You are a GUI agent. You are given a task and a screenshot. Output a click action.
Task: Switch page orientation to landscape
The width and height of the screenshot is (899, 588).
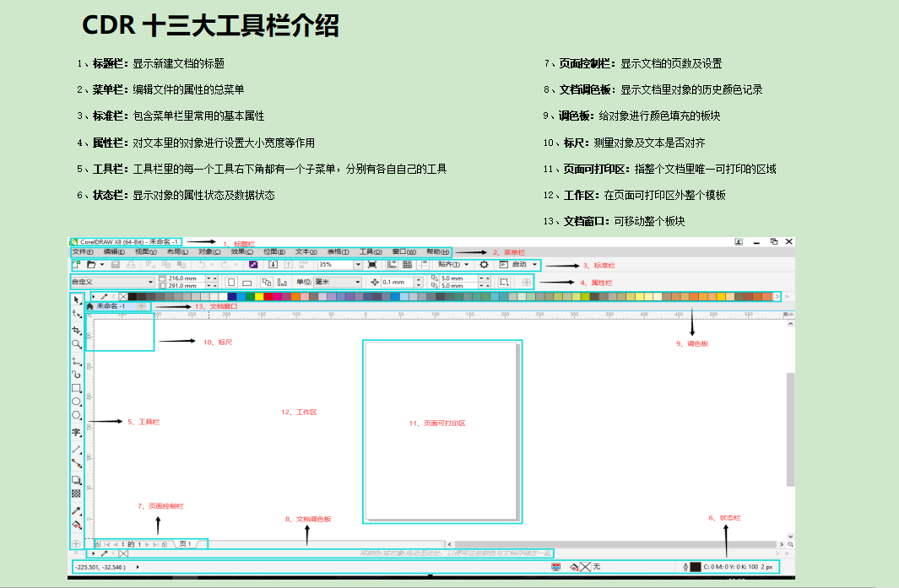[246, 282]
